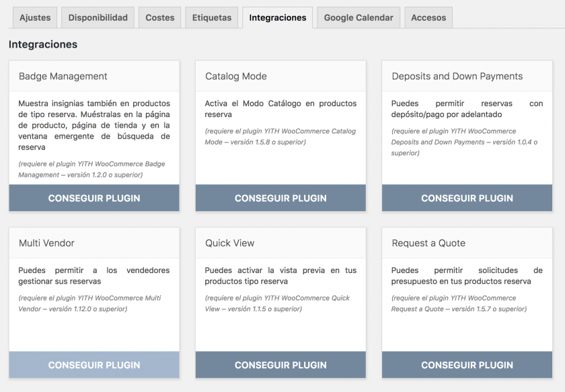Viewport: 565px width, 392px height.
Task: Switch to the Disponibilidad tab
Action: pyautogui.click(x=98, y=17)
